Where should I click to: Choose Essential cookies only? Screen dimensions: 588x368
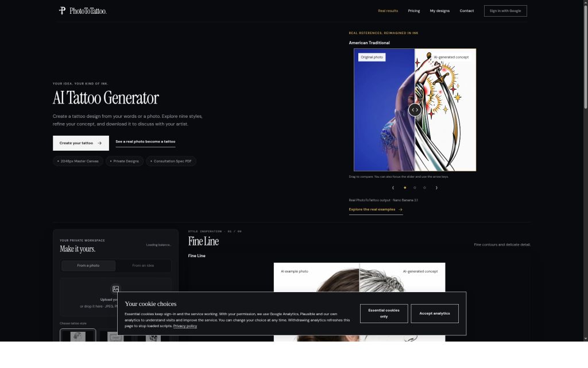click(384, 313)
